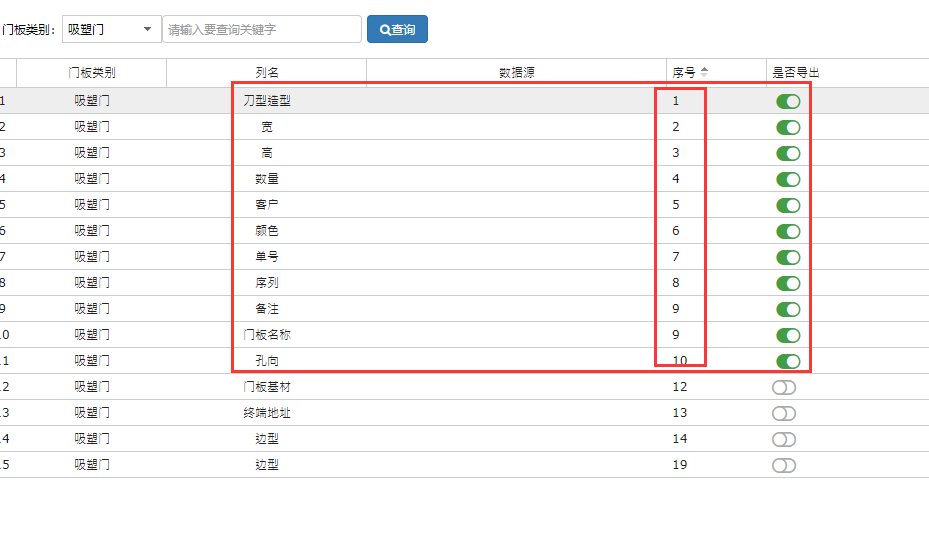
Task: Click 吸塑门 category cell in 刀型造型 row
Action: [92, 101]
